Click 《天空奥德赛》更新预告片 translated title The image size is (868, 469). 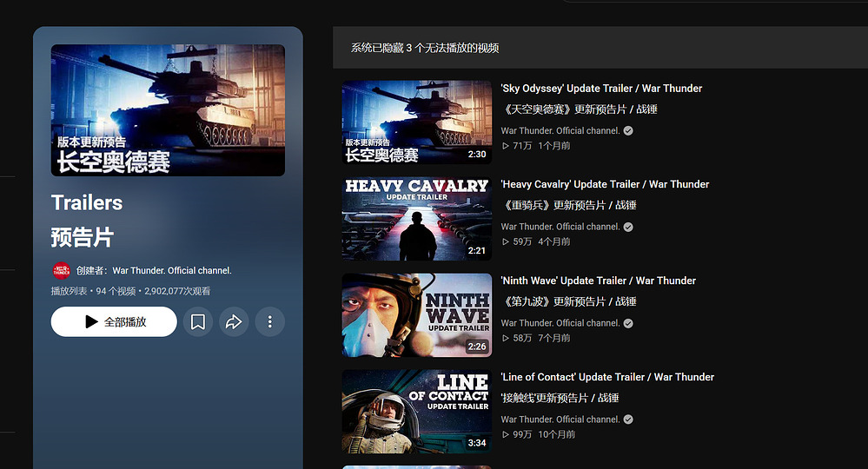click(579, 109)
